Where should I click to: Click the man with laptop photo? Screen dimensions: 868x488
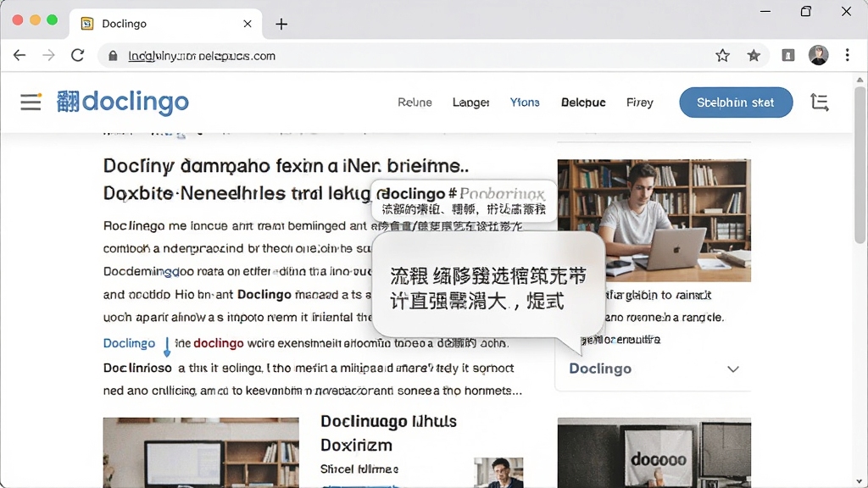[654, 220]
